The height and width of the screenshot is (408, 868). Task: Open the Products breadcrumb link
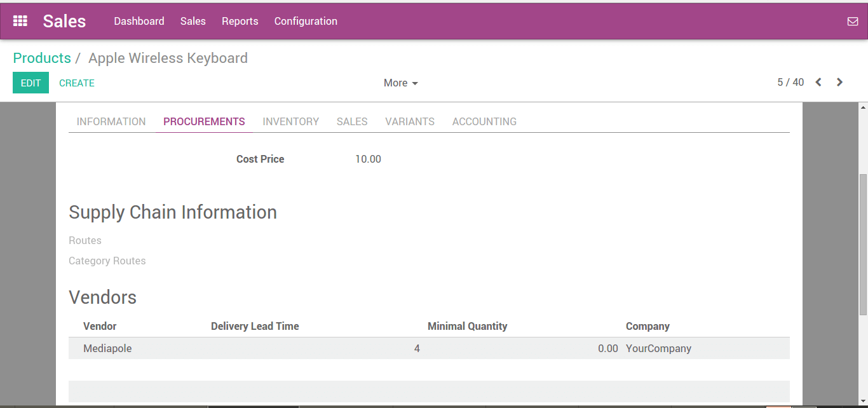(42, 58)
